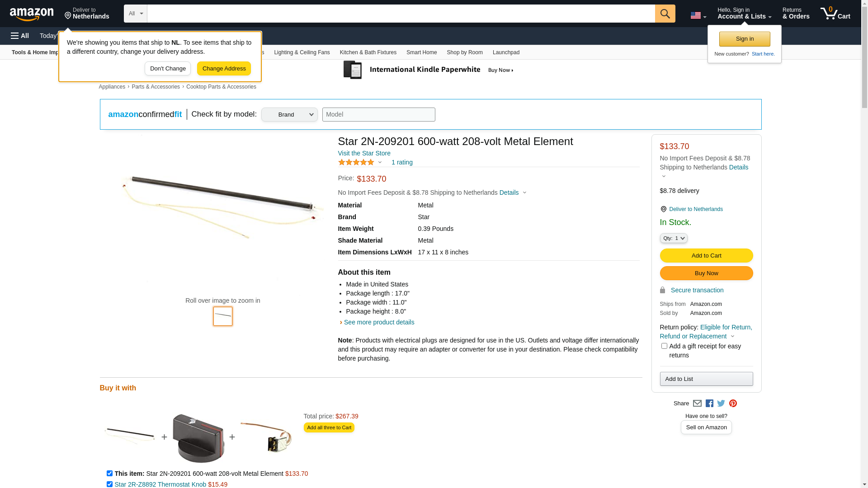Open the Amazon logo home link
The width and height of the screenshot is (868, 488).
pos(32,14)
